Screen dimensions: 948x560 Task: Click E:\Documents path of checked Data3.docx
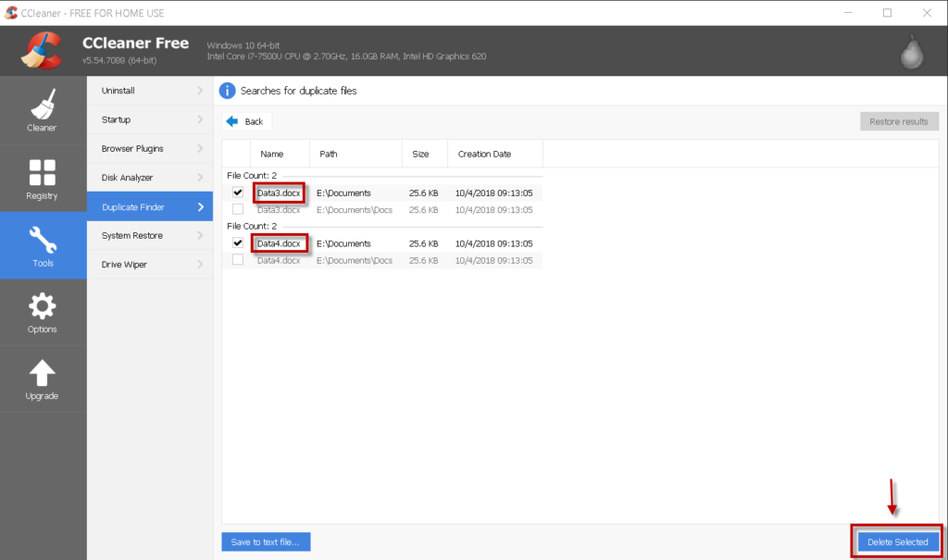click(343, 193)
